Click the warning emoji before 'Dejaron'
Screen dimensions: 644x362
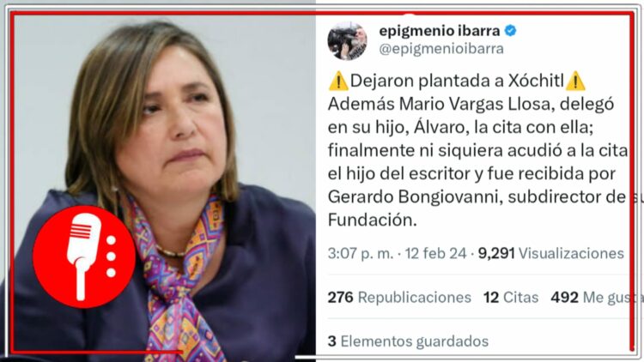coord(338,81)
